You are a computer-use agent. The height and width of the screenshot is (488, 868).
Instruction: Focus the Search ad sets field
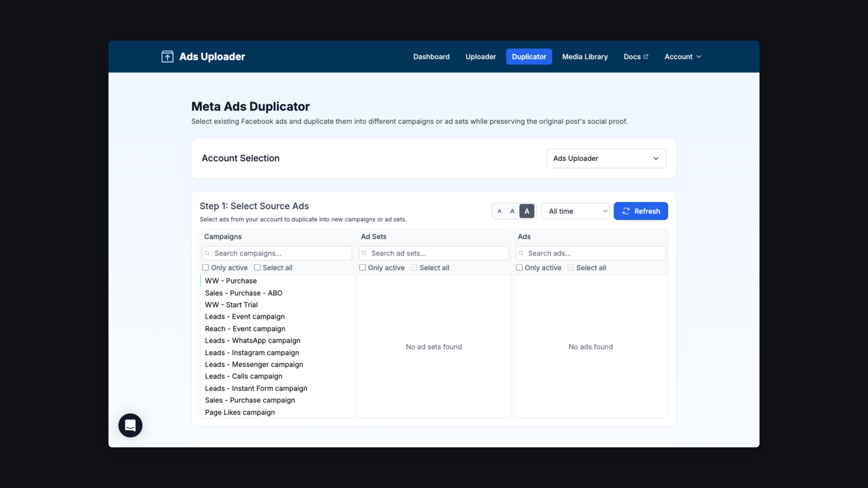[434, 253]
